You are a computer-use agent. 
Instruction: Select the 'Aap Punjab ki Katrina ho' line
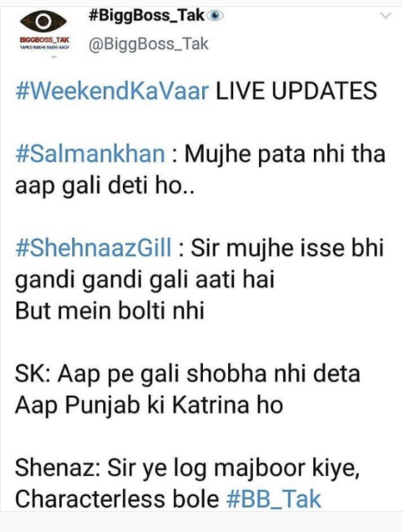(149, 405)
